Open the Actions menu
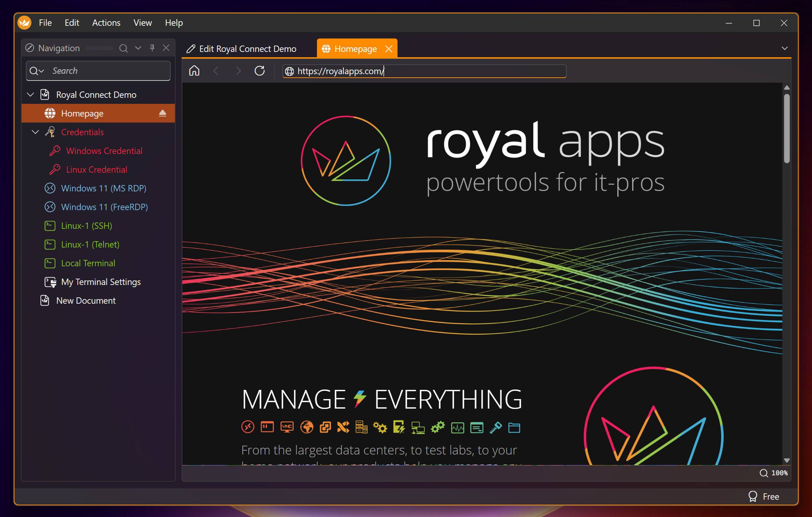Image resolution: width=812 pixels, height=517 pixels. click(106, 23)
